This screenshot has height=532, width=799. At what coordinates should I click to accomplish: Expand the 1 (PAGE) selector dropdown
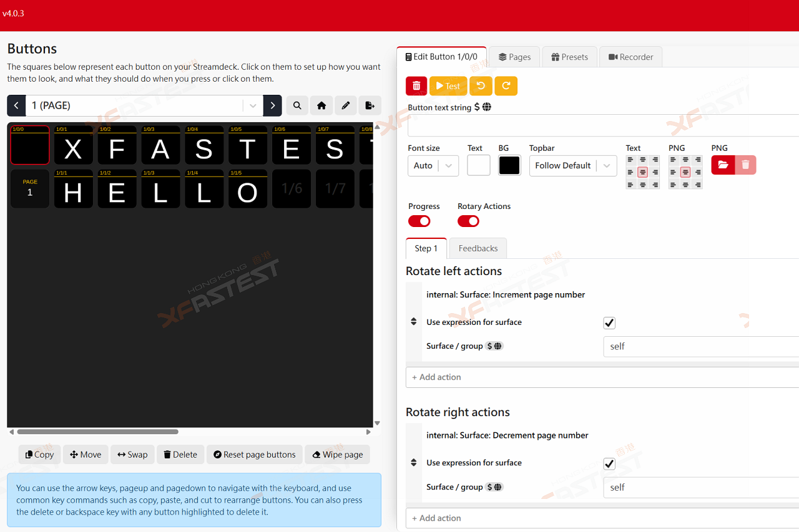(x=253, y=106)
